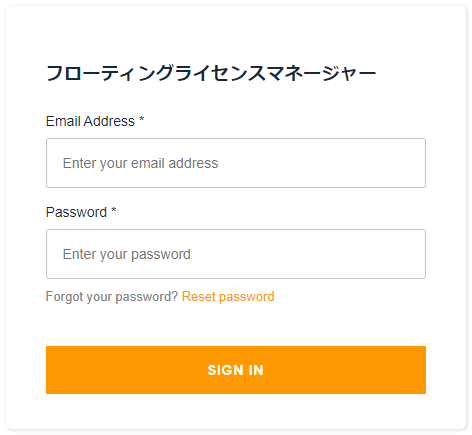Viewport: 472px width, 435px height.
Task: Click the Email Address label
Action: click(x=90, y=121)
